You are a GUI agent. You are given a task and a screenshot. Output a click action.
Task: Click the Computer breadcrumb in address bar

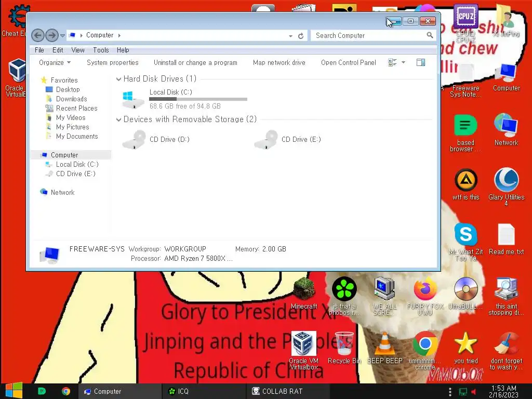point(99,35)
